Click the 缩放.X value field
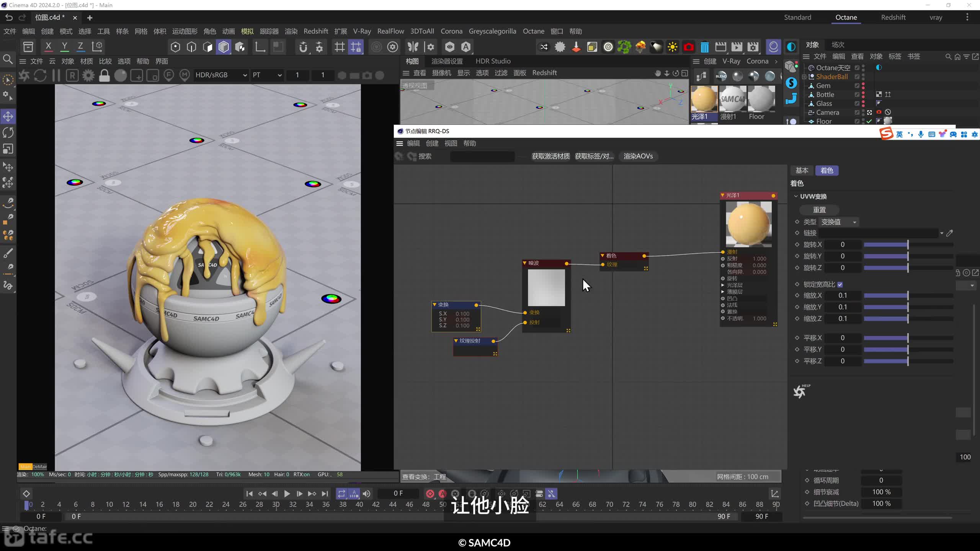The image size is (980, 551). click(x=843, y=295)
